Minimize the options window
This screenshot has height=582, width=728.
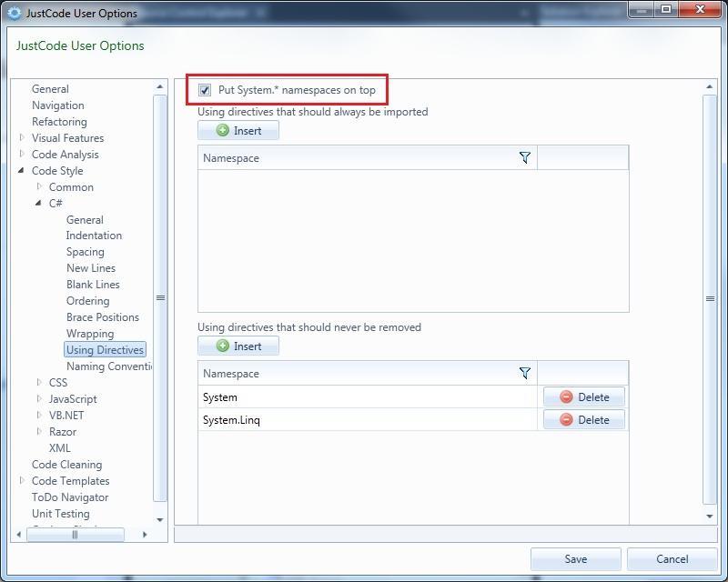tap(642, 9)
